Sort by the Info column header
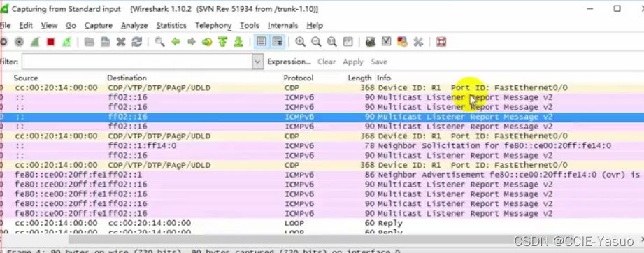The height and width of the screenshot is (253, 644). [x=384, y=78]
